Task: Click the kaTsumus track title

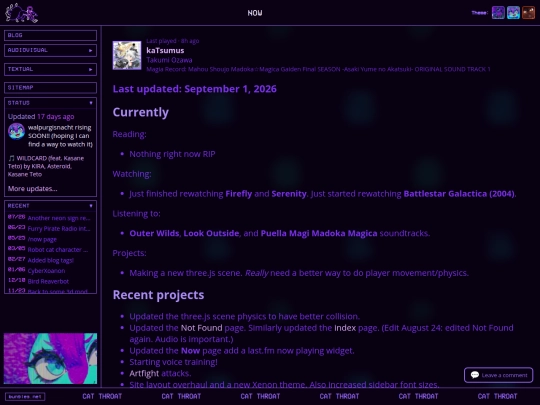Action: click(165, 50)
